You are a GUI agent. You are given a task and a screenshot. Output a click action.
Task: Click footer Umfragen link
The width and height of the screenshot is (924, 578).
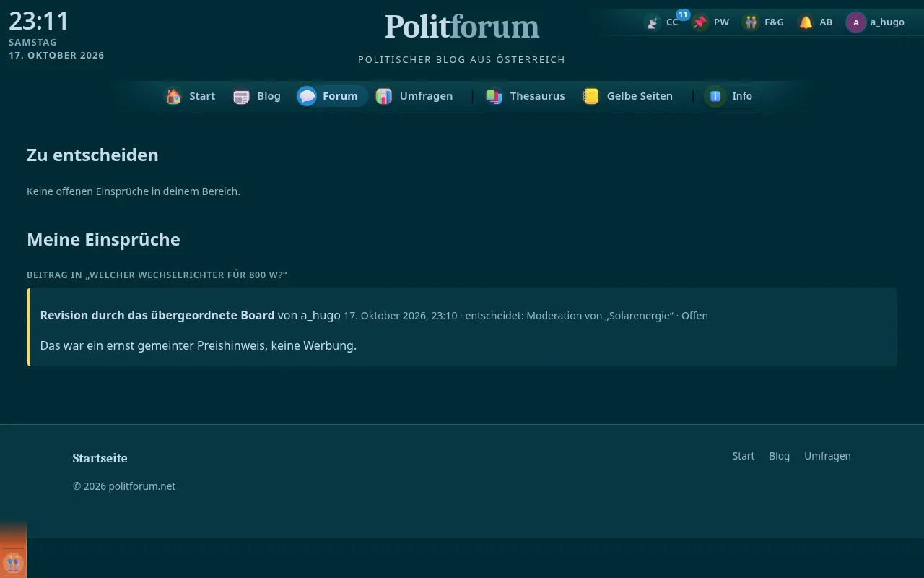[x=827, y=456]
